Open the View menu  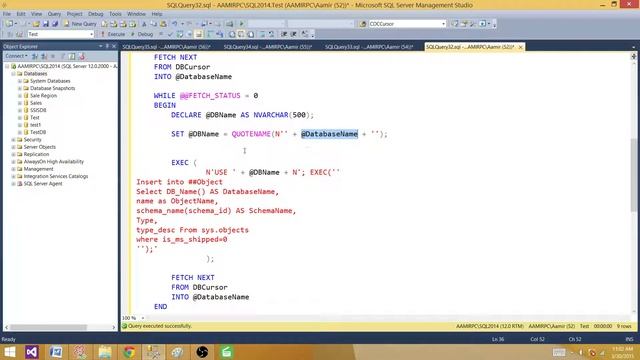[x=36, y=14]
